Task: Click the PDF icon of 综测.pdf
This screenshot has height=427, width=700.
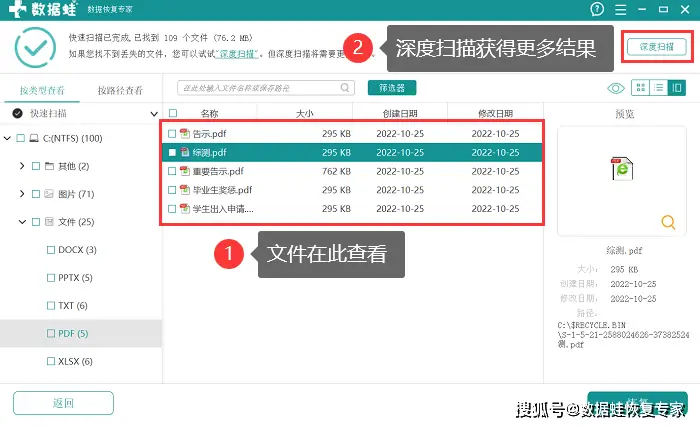Action: click(185, 152)
